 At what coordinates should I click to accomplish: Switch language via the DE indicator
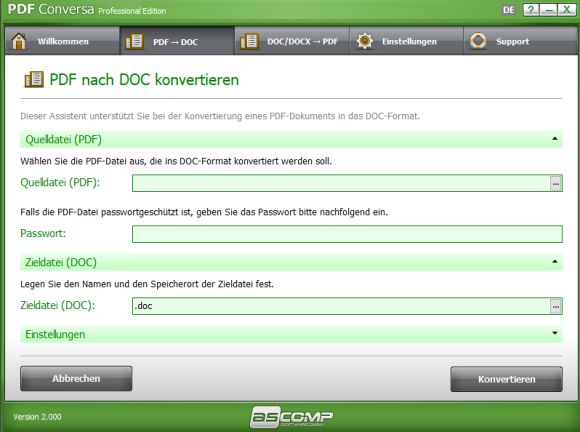click(x=509, y=10)
